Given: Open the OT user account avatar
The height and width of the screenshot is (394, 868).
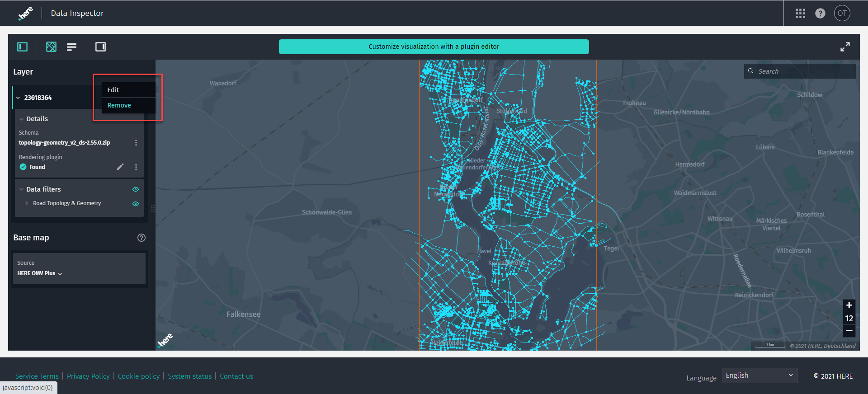Looking at the screenshot, I should 842,13.
